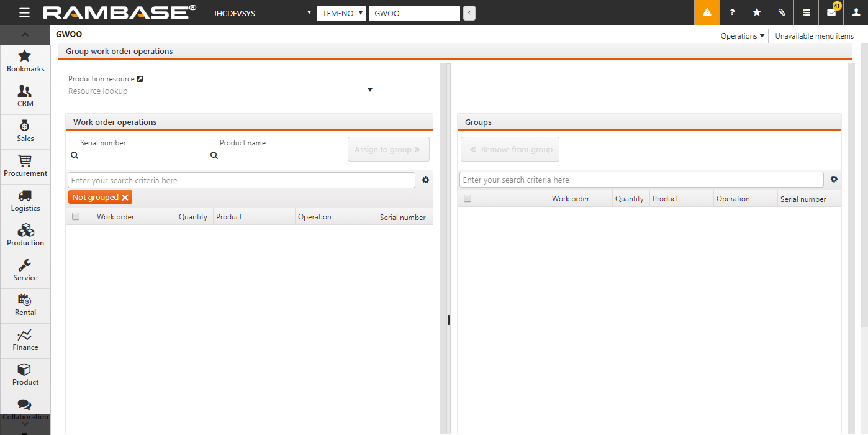The height and width of the screenshot is (435, 868).
Task: Open Unavailable menu items
Action: (815, 36)
